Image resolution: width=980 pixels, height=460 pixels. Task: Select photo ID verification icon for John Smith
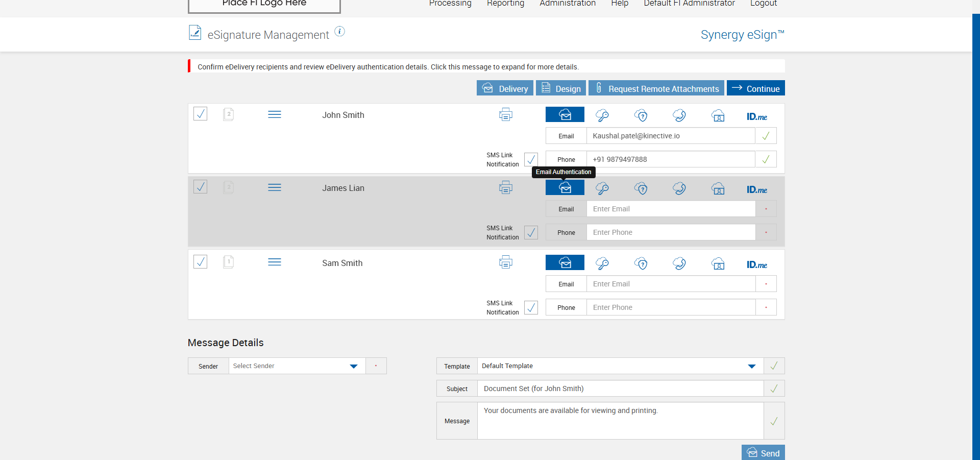pos(718,115)
